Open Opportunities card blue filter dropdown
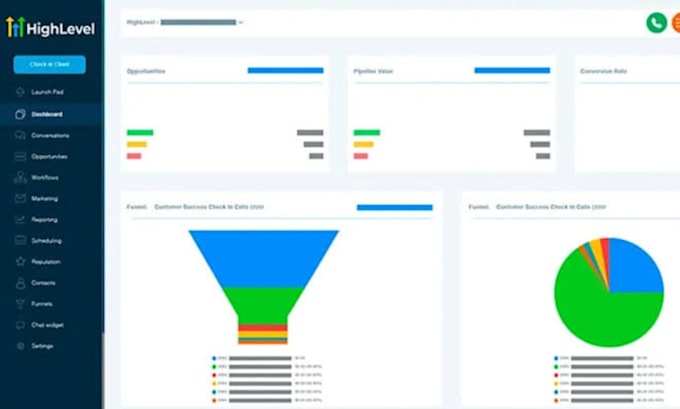 [x=285, y=70]
